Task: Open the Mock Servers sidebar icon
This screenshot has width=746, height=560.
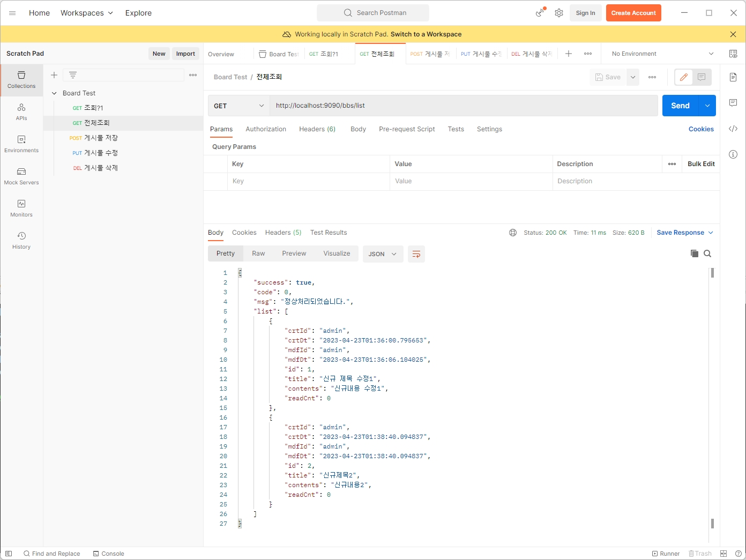Action: pyautogui.click(x=21, y=176)
